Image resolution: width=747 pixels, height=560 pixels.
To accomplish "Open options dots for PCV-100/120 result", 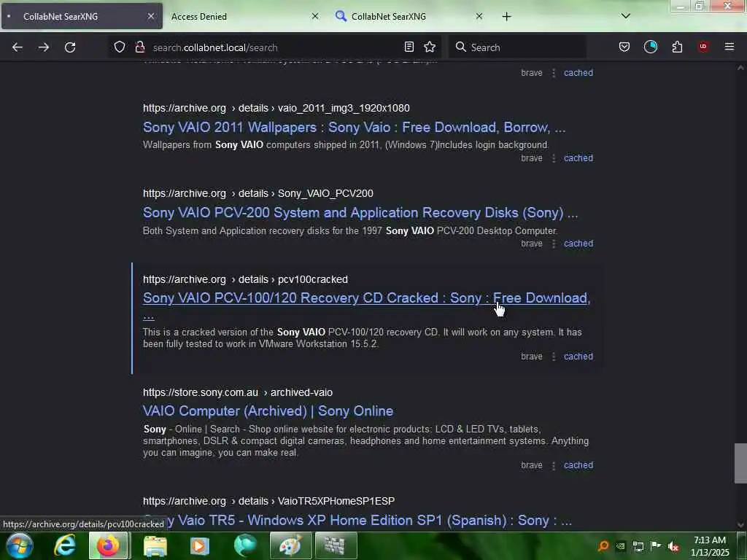I will click(x=554, y=356).
